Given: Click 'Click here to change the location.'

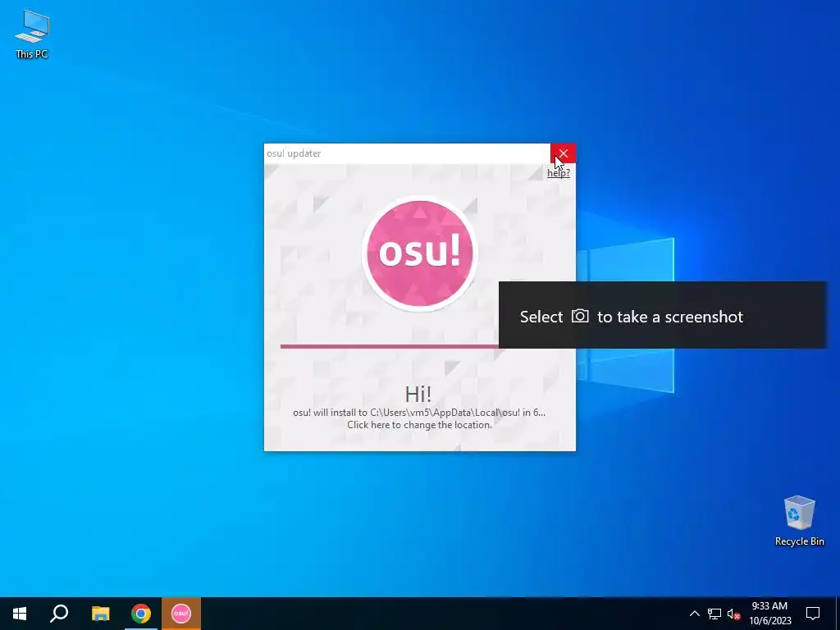Looking at the screenshot, I should pyautogui.click(x=419, y=425).
